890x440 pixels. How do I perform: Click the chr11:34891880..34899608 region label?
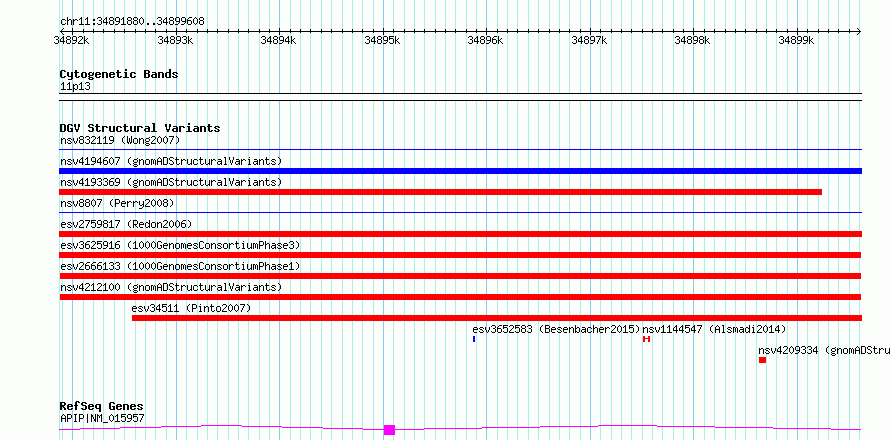point(132,22)
